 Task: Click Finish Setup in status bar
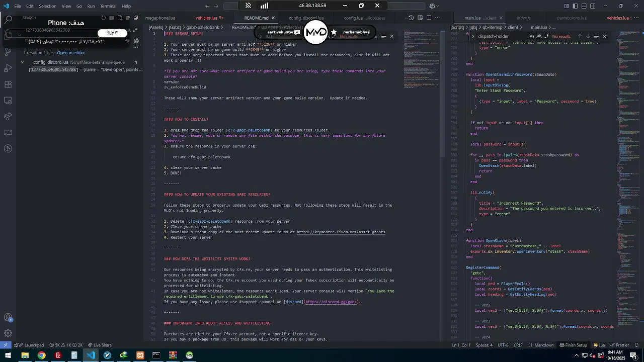[573, 345]
